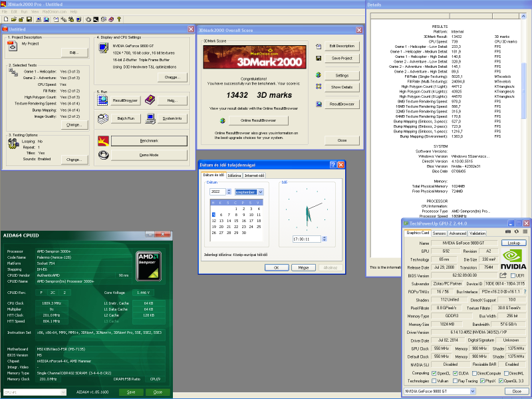Screen dimensions: 532x399
Task: Click the floppy icon beside Save Project
Action: 319,59
